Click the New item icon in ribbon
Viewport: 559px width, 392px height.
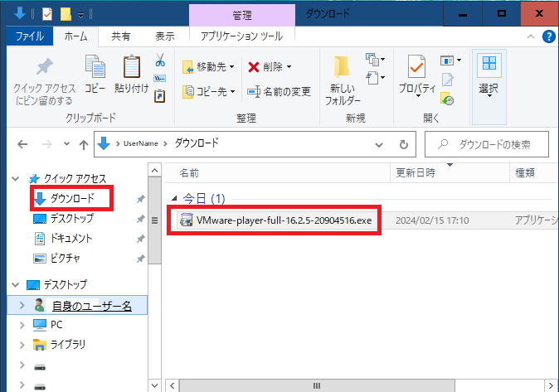pos(375,60)
